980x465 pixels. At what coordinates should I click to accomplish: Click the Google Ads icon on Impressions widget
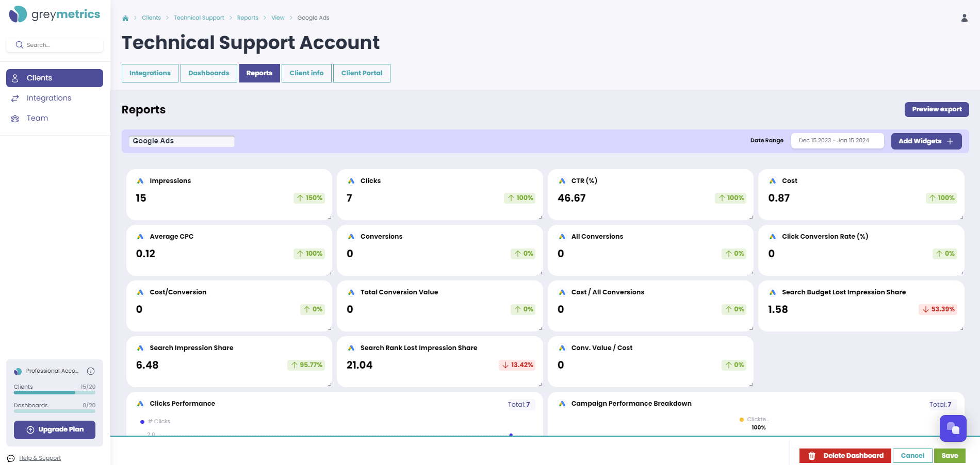[140, 181]
